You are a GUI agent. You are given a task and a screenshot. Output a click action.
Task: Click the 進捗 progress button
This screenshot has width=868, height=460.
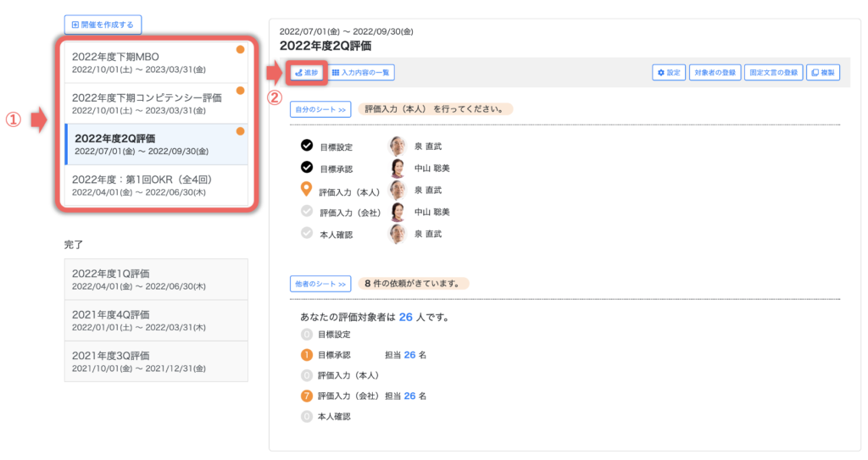pyautogui.click(x=307, y=73)
